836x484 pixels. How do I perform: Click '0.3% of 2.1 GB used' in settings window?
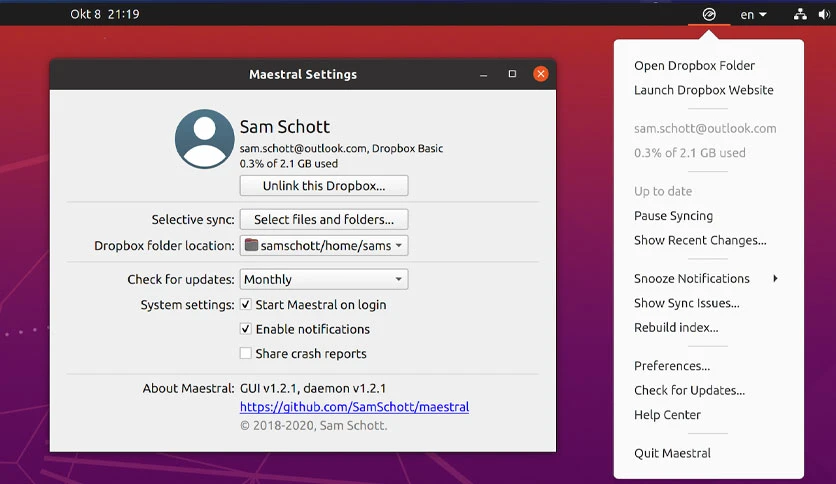[289, 164]
